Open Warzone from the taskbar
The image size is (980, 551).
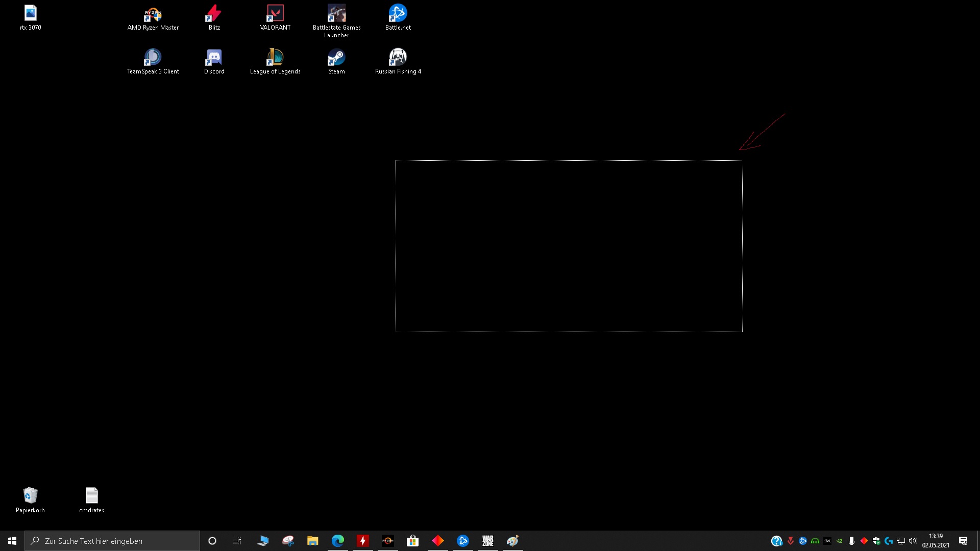487,541
